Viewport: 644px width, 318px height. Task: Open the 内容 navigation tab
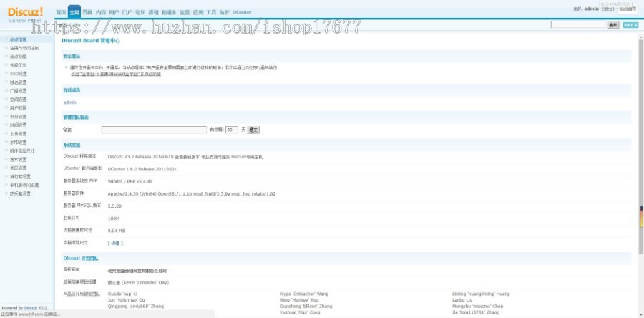coord(101,12)
